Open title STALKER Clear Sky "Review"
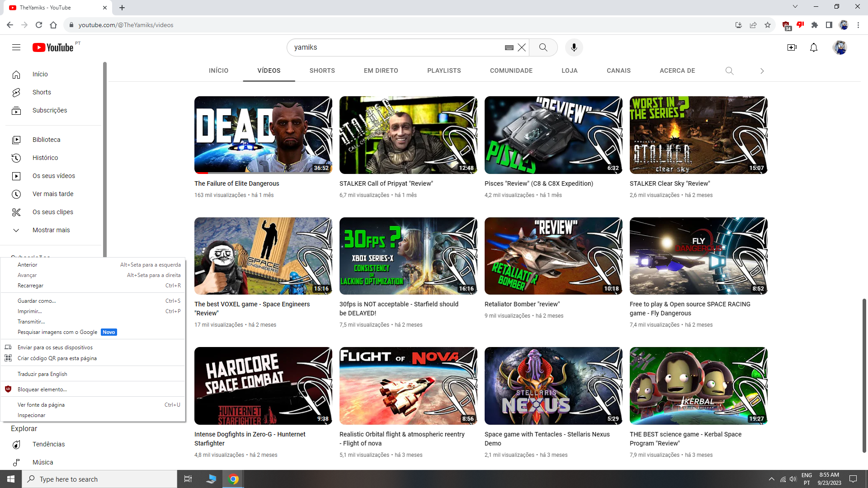This screenshot has height=488, width=868. (x=670, y=183)
